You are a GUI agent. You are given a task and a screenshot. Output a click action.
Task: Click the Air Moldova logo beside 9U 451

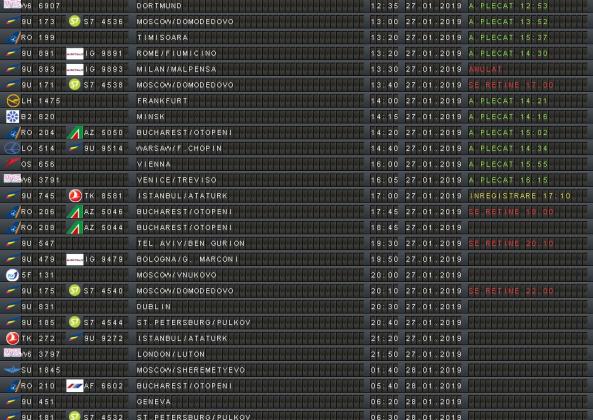click(x=11, y=401)
